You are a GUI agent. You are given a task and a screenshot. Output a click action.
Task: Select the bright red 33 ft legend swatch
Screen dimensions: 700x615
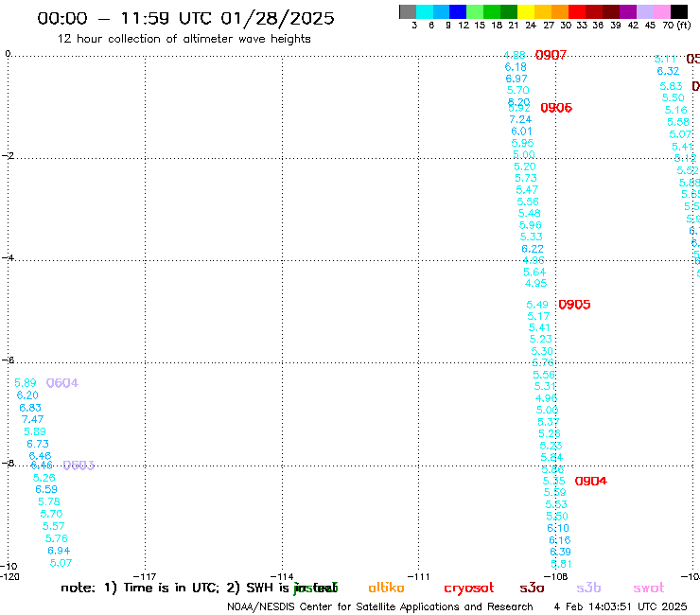tap(576, 12)
